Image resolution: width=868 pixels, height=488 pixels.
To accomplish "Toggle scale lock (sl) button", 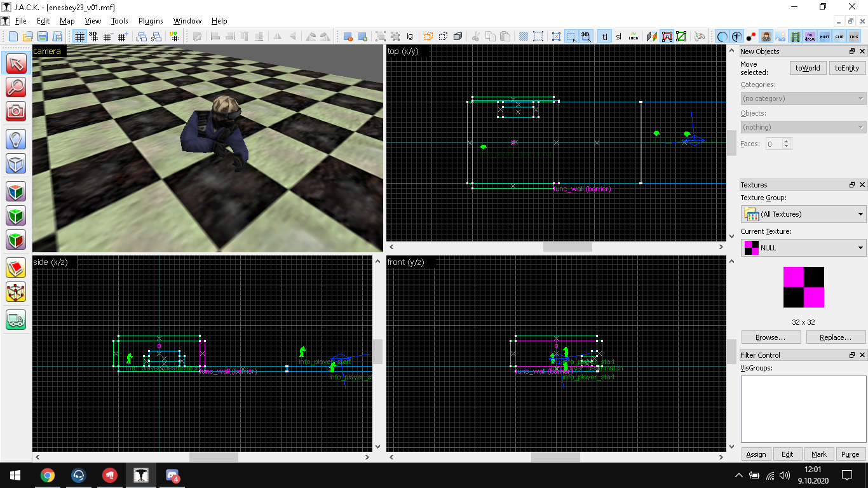I will point(619,36).
